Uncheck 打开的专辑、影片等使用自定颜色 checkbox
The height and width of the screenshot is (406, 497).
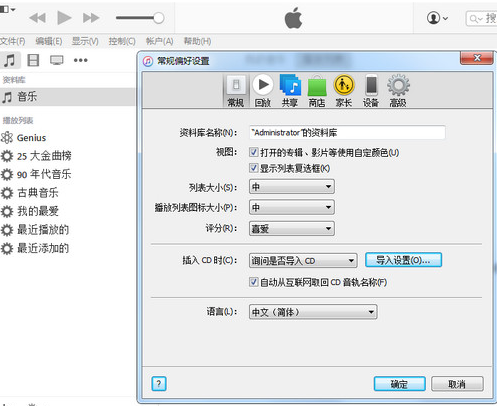254,152
